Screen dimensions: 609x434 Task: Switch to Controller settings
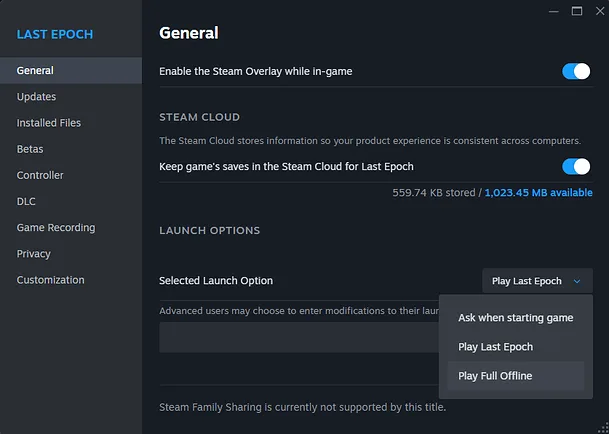(71, 175)
